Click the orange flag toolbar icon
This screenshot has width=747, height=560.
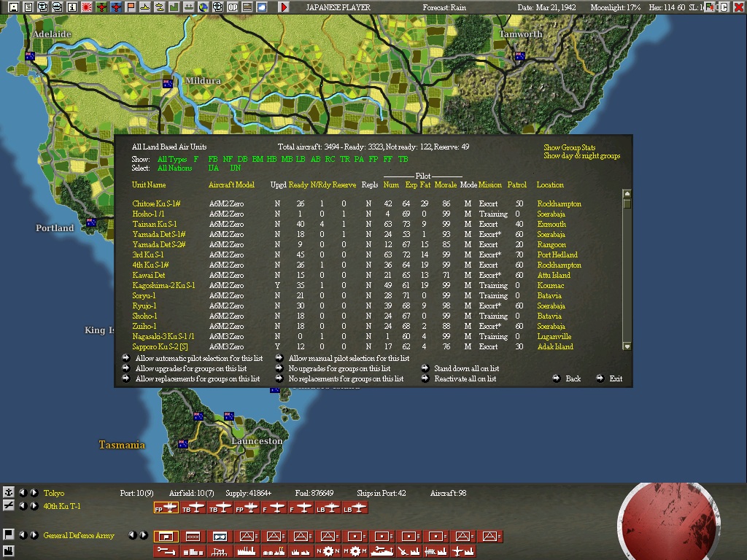(131, 7)
